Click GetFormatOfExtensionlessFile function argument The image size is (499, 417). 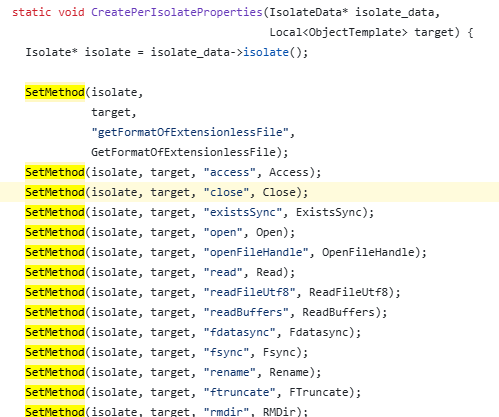183,152
